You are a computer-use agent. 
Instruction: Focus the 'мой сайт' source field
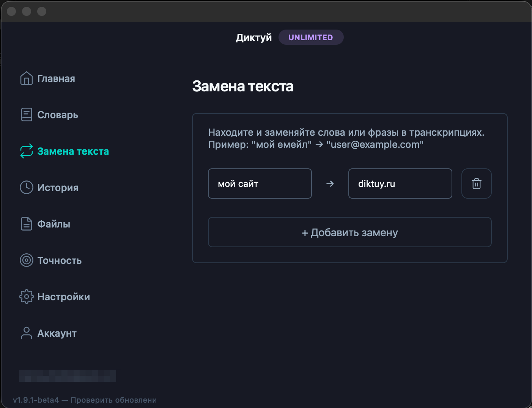pyautogui.click(x=260, y=184)
